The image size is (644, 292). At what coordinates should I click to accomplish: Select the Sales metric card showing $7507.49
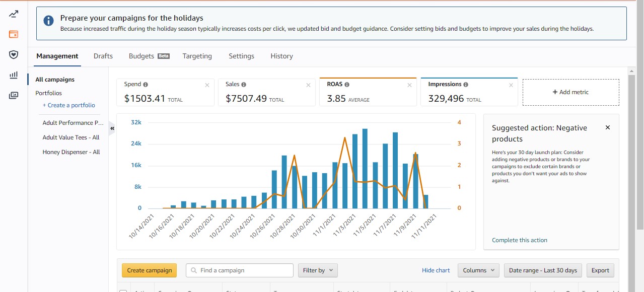click(266, 92)
